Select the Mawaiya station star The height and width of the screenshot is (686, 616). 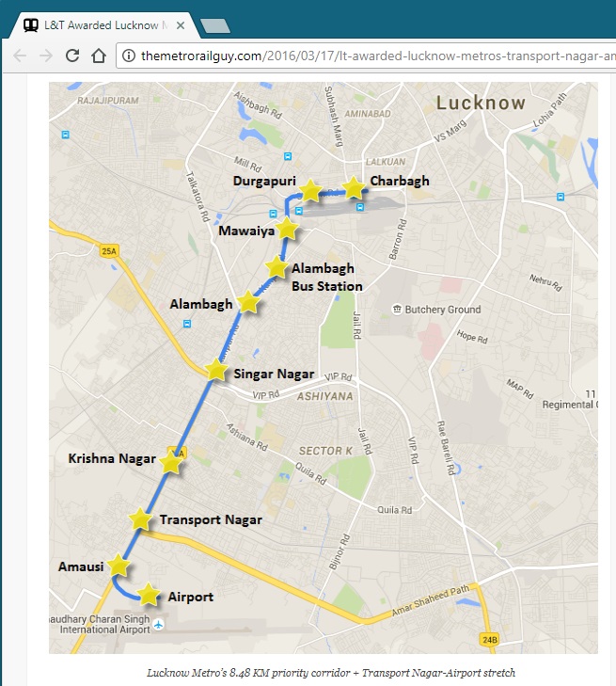[287, 229]
